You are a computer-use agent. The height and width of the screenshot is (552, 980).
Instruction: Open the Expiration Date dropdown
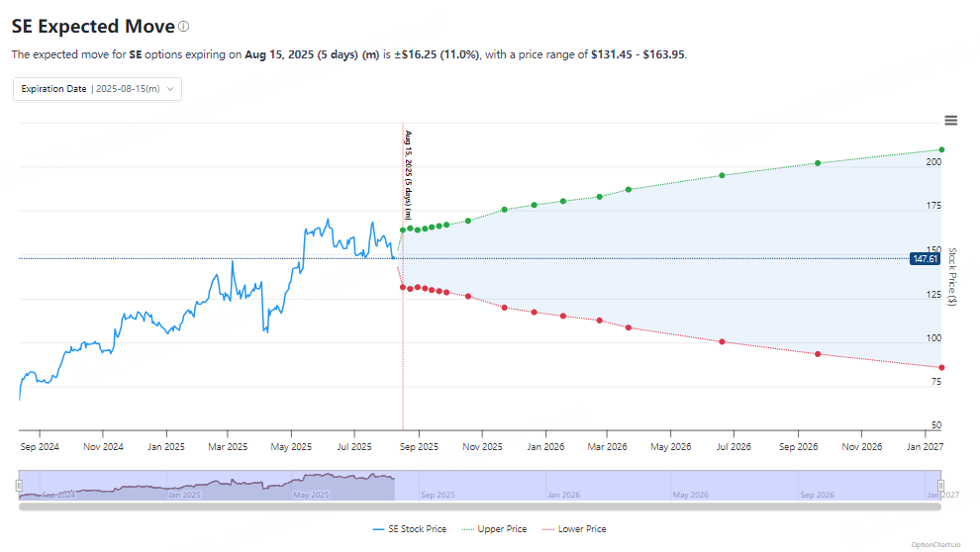click(97, 89)
